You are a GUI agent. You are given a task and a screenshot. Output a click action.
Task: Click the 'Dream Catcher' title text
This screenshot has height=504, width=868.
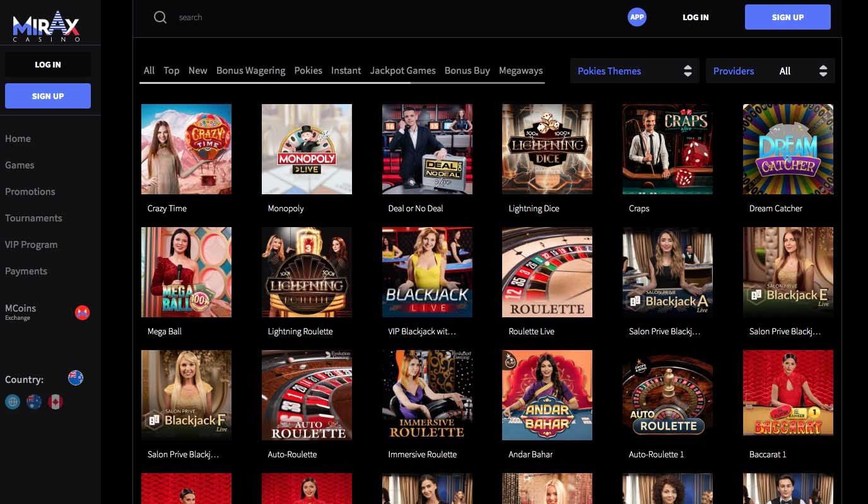[x=776, y=208]
